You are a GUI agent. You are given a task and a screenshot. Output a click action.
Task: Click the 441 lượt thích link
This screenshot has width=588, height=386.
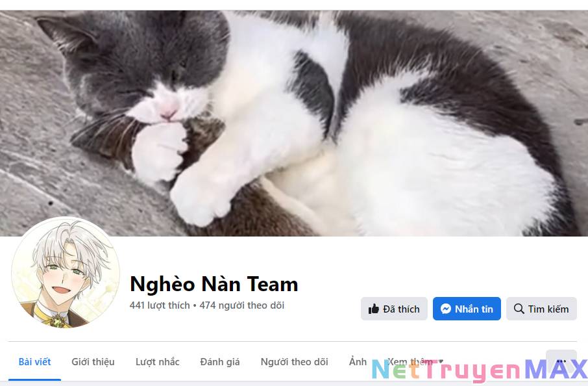[x=160, y=305]
